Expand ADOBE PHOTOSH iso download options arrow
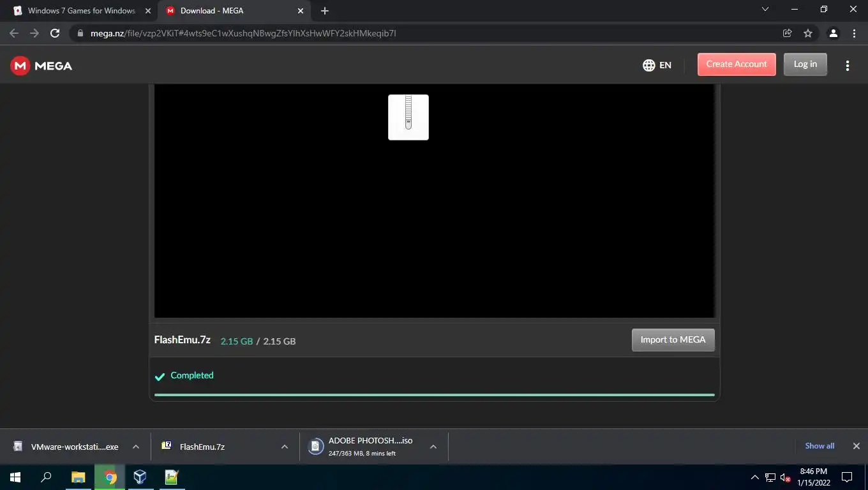This screenshot has width=868, height=490. point(433,447)
